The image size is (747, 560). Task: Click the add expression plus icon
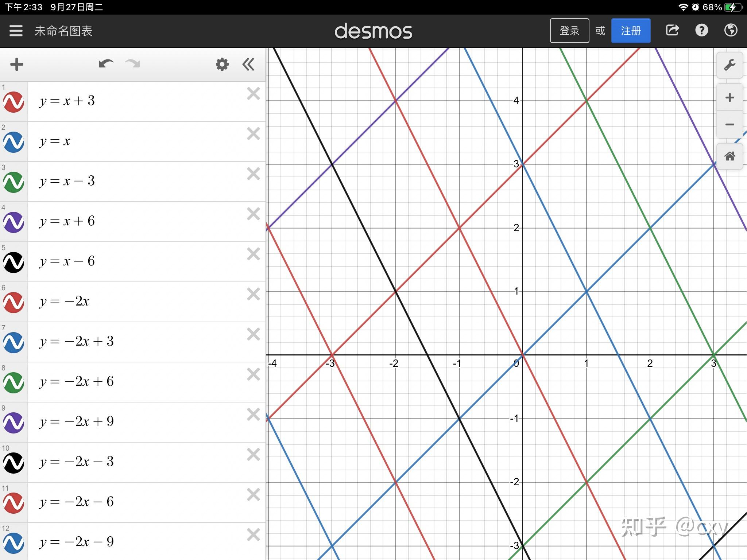click(17, 65)
